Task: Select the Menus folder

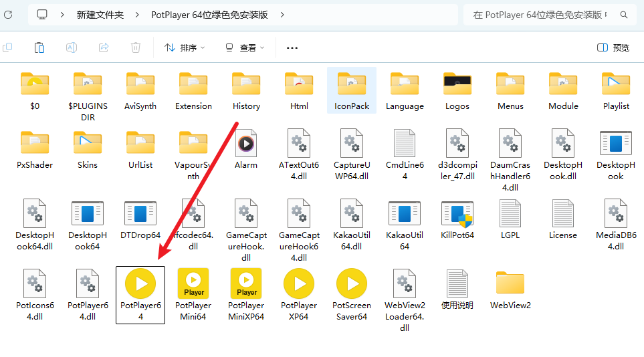Action: coord(510,91)
